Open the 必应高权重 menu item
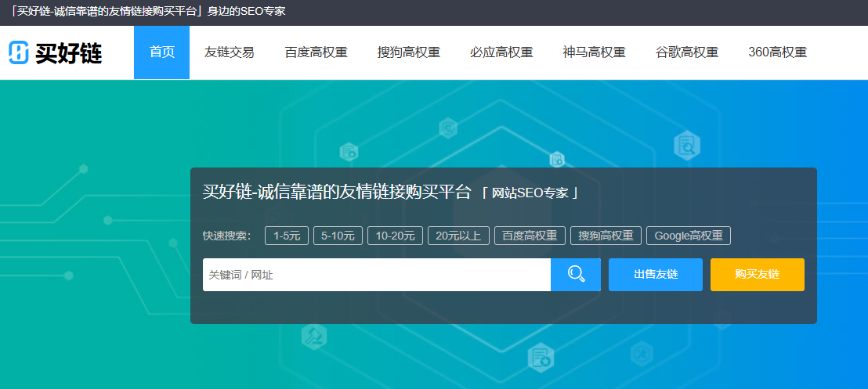 pyautogui.click(x=501, y=52)
